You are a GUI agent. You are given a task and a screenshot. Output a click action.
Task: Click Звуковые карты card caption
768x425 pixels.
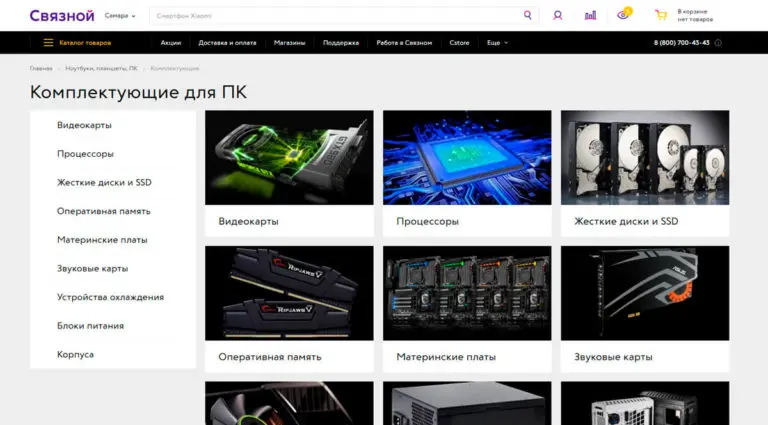pos(613,357)
